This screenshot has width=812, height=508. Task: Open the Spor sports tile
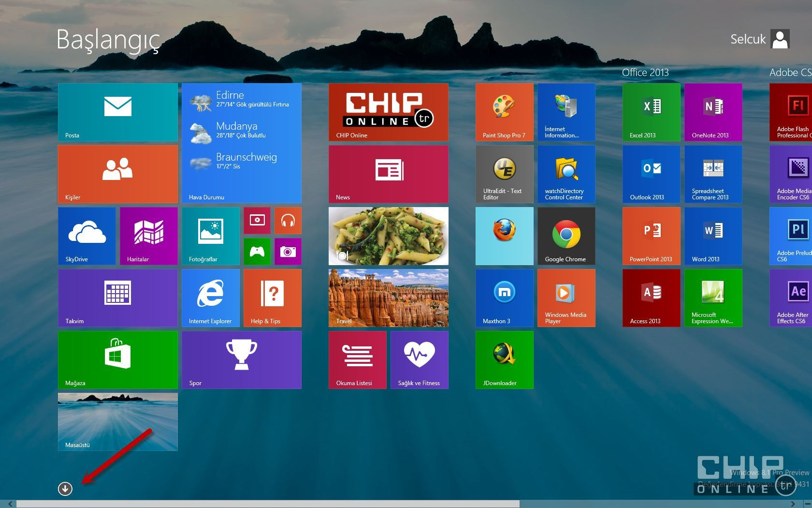pyautogui.click(x=242, y=360)
